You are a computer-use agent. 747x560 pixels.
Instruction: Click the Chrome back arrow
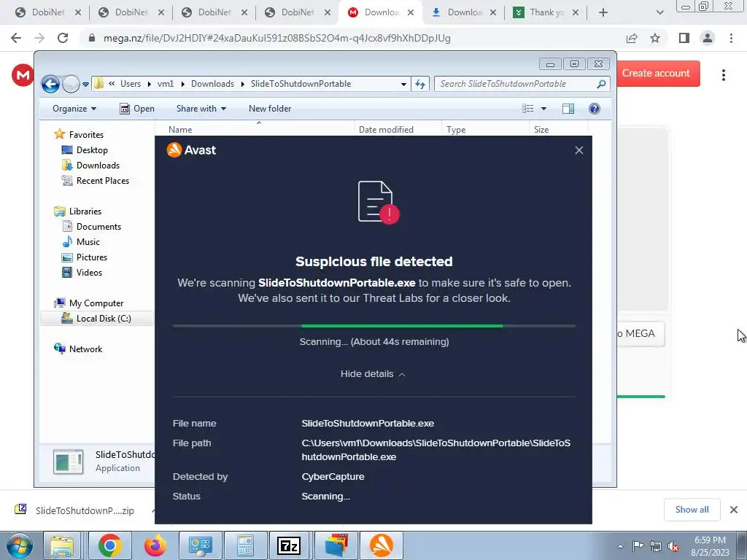tap(16, 38)
